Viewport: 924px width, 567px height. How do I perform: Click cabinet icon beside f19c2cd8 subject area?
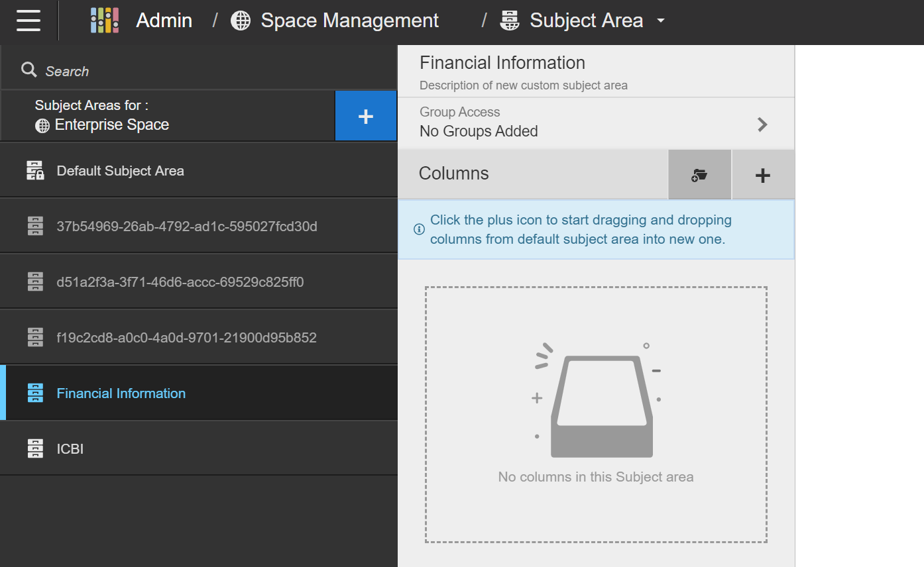tap(35, 337)
